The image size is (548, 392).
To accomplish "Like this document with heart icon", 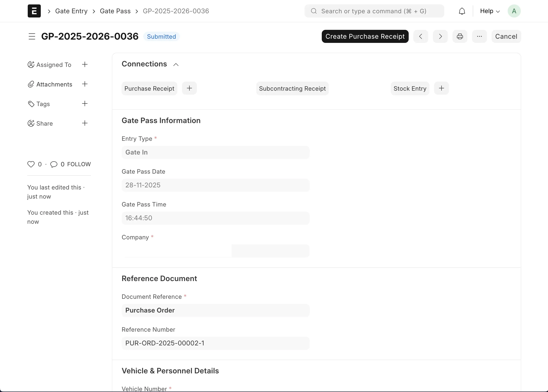I will pyautogui.click(x=31, y=164).
